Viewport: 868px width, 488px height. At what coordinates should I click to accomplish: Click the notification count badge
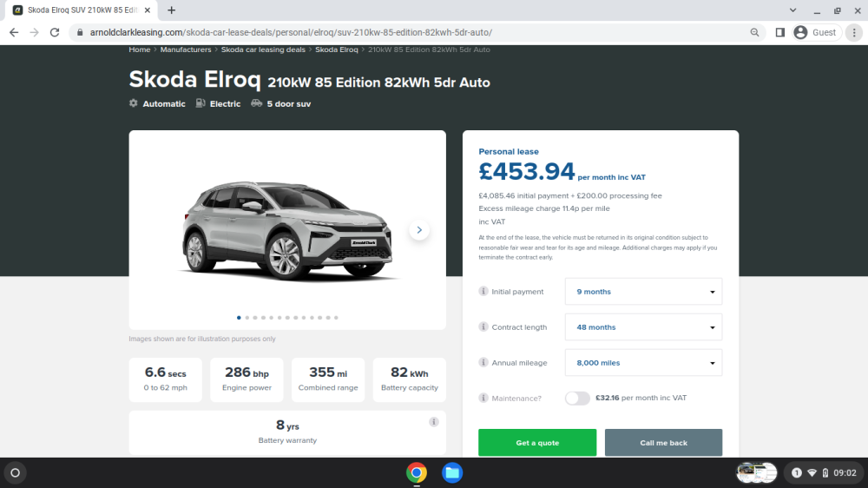point(796,472)
